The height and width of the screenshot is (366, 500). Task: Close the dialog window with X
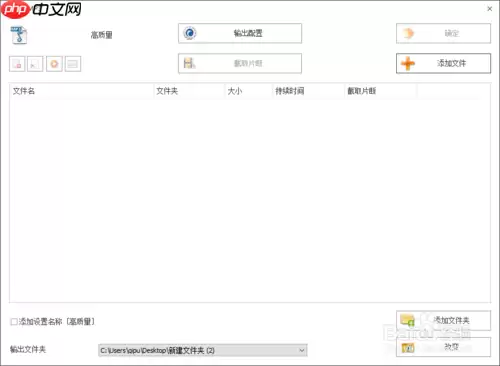pyautogui.click(x=490, y=9)
